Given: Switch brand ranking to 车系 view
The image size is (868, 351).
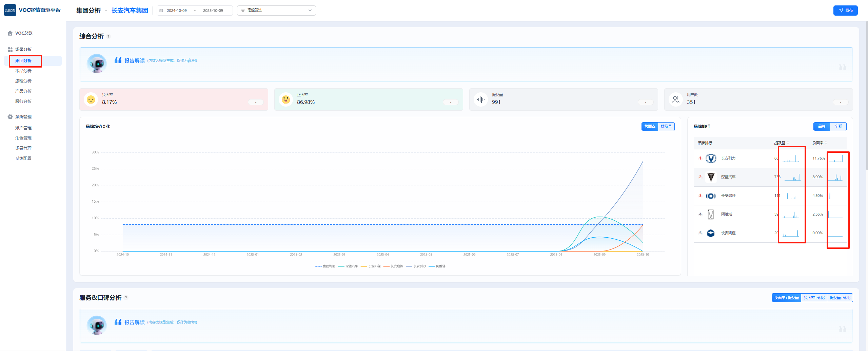Looking at the screenshot, I should click(x=838, y=127).
